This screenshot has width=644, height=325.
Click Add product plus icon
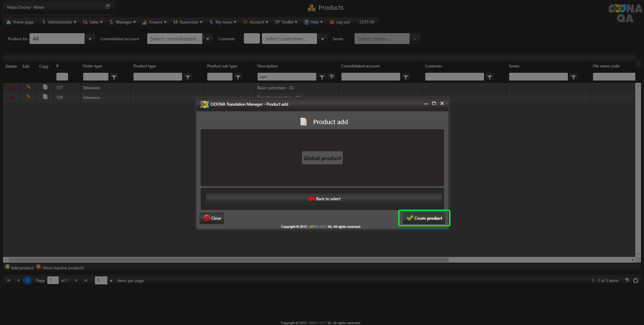click(7, 267)
